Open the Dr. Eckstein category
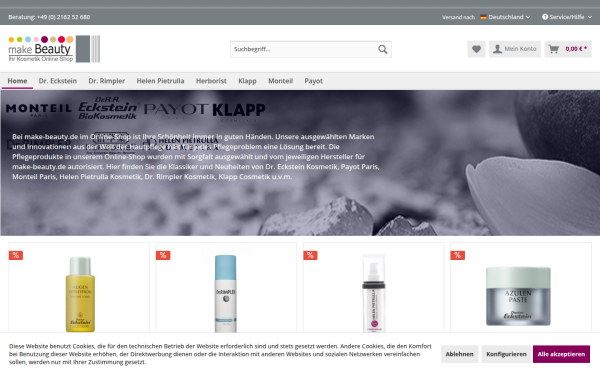 pyautogui.click(x=58, y=81)
